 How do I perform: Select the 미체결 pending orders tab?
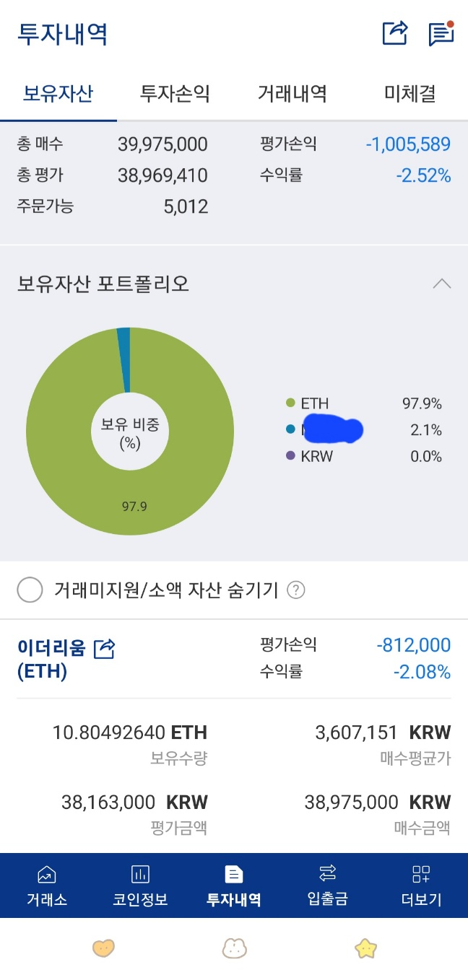[x=409, y=94]
